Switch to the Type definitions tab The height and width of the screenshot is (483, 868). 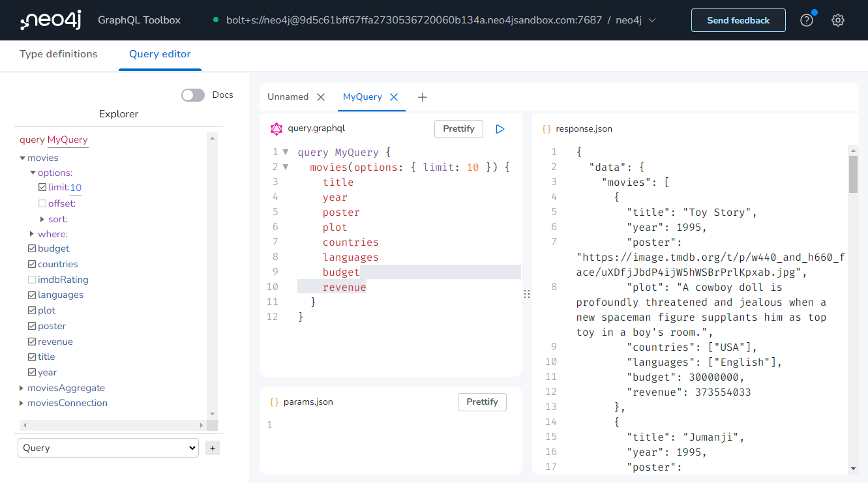tap(58, 54)
